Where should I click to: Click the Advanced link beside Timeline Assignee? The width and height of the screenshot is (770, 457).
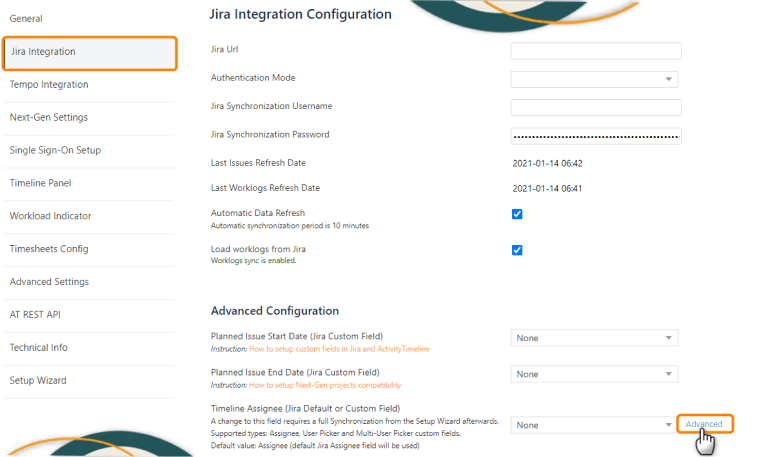704,424
